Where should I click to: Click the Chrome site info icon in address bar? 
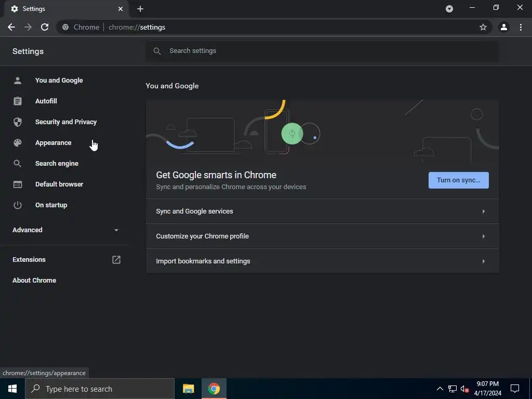coord(65,27)
